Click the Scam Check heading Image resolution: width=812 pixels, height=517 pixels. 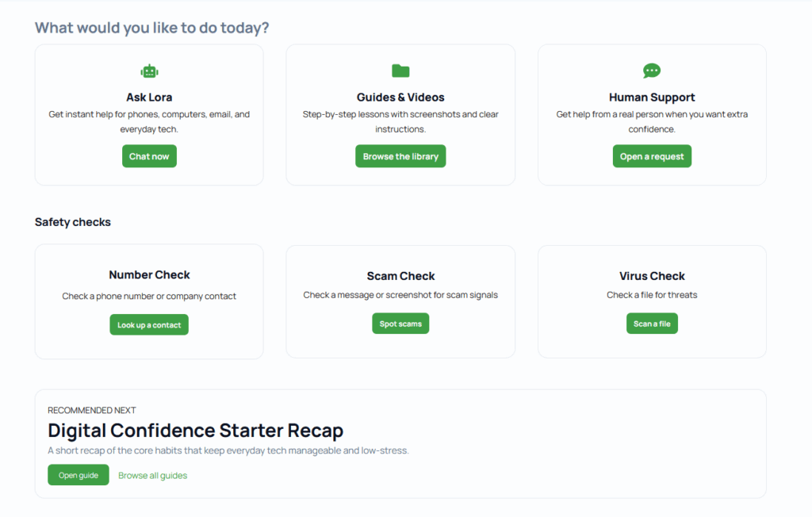(x=400, y=276)
